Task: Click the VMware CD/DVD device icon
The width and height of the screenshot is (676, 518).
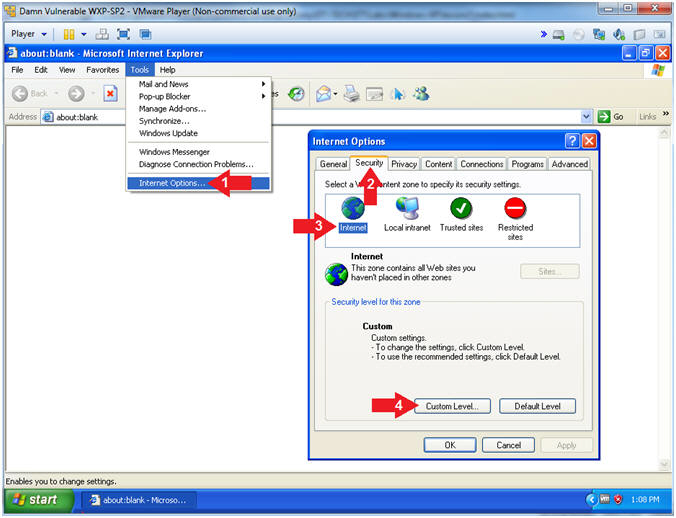Action: point(579,34)
